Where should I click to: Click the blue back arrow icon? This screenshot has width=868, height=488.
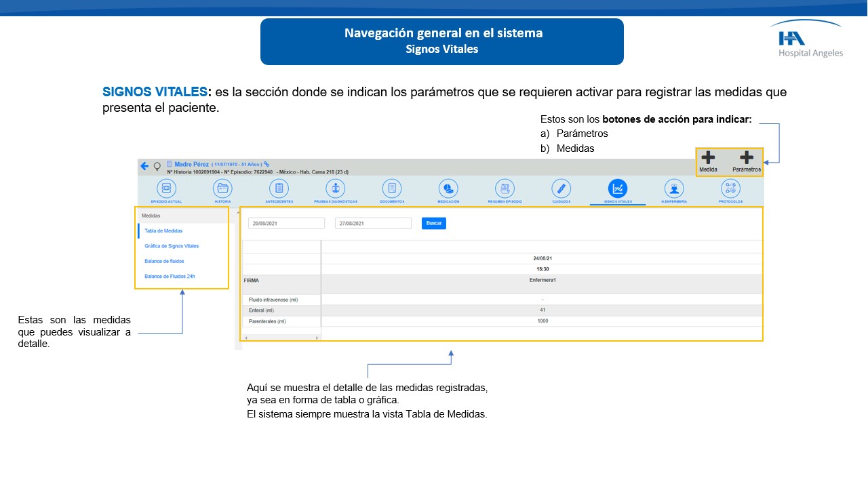coord(144,166)
